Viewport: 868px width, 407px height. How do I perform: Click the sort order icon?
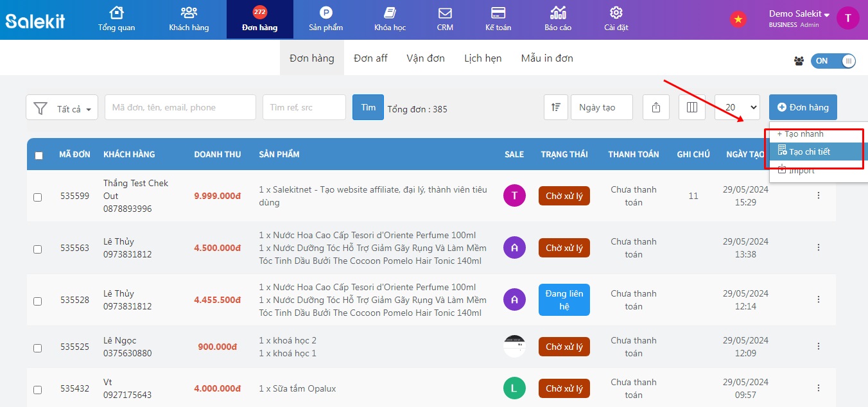555,107
